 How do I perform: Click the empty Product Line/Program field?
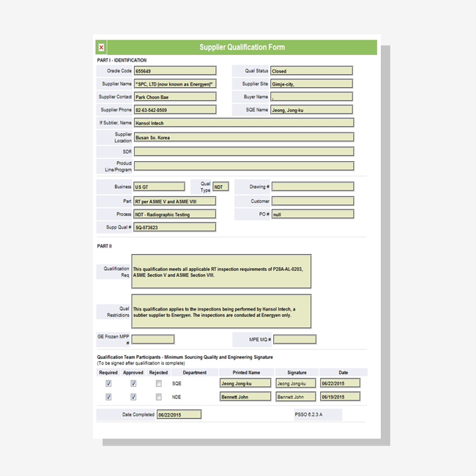click(x=244, y=166)
